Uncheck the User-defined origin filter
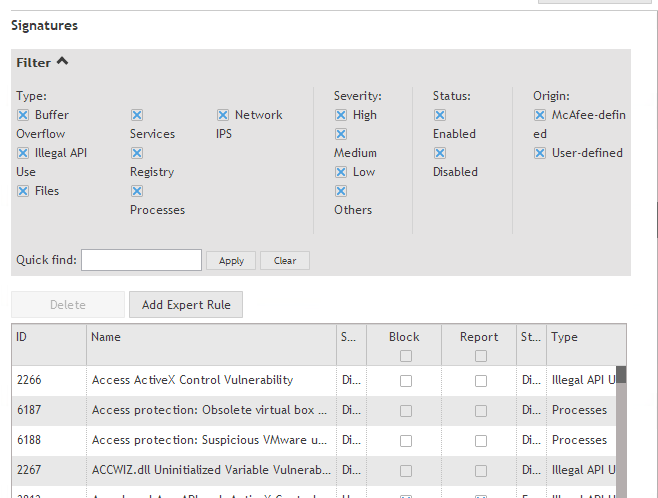Screen dimensions: 658x498 click(540, 153)
